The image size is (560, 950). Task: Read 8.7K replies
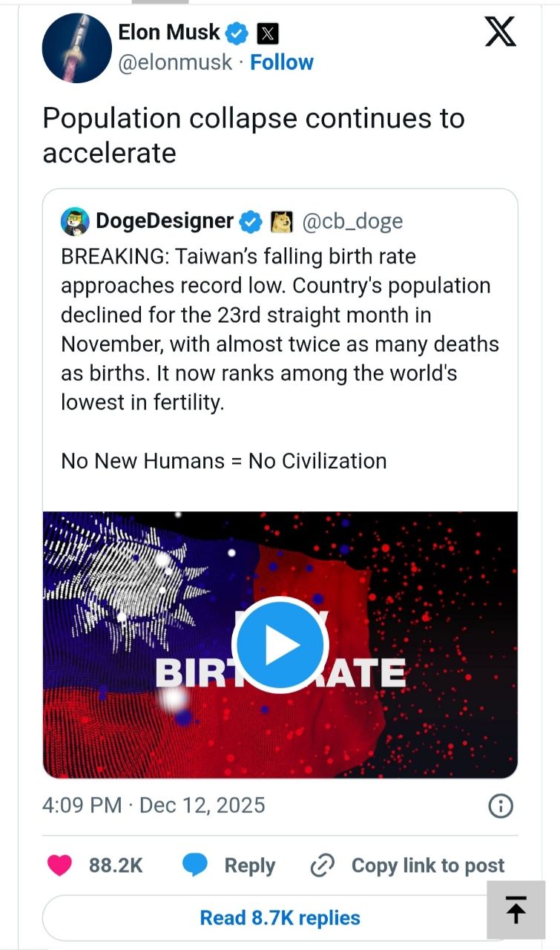click(x=280, y=918)
